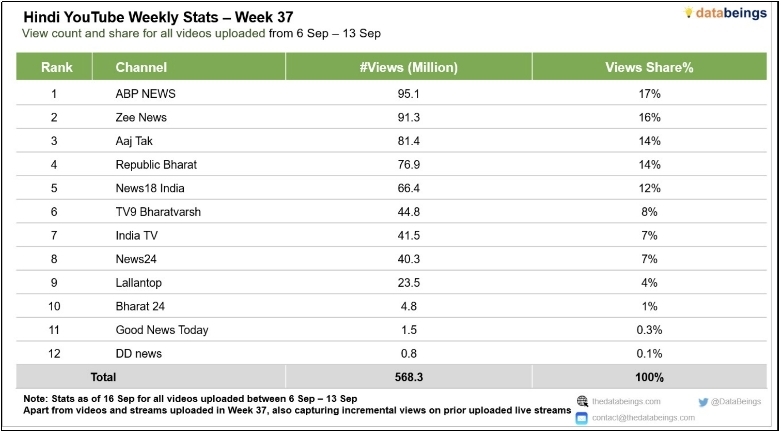Image resolution: width=781 pixels, height=432 pixels.
Task: Click the databeings lightbulb logo icon
Action: (x=689, y=13)
